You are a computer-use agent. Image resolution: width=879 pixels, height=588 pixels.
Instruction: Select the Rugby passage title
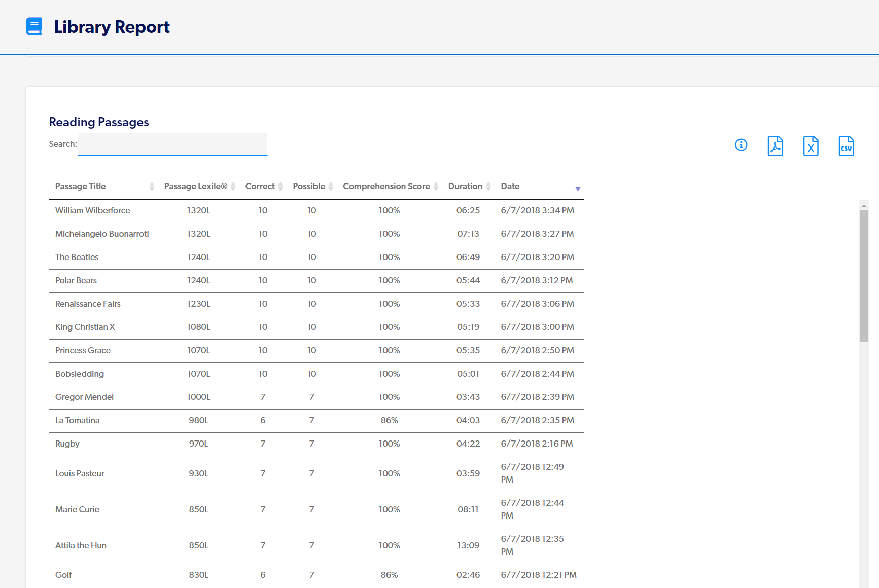[67, 444]
